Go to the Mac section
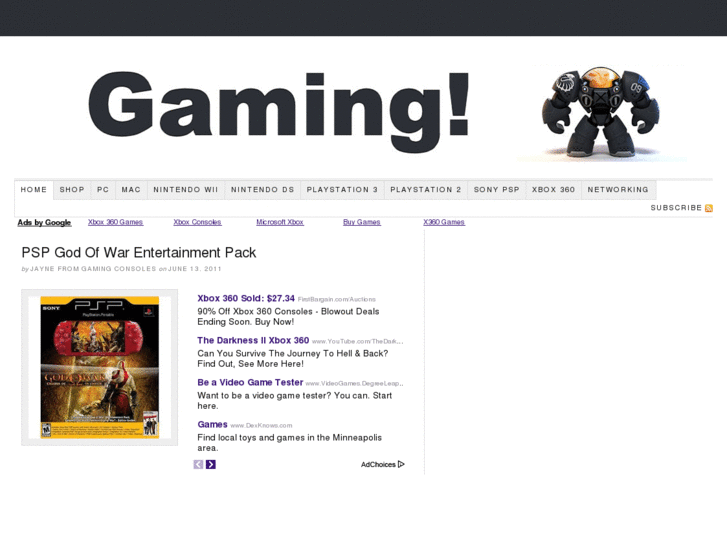727x545 pixels. 131,190
